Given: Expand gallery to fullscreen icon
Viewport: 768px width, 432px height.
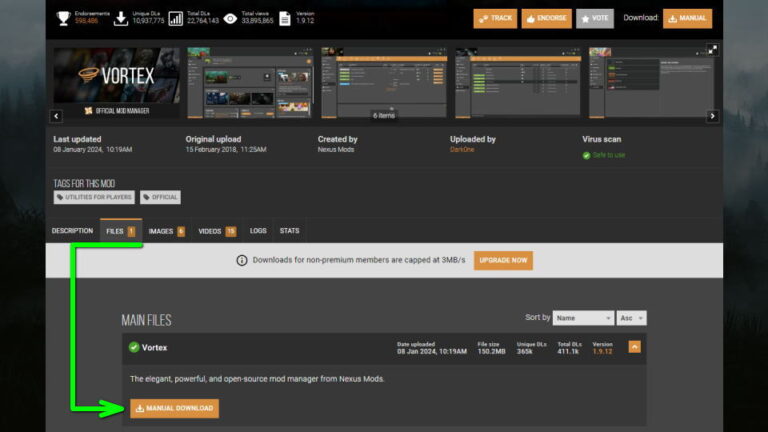Looking at the screenshot, I should pyautogui.click(x=712, y=49).
